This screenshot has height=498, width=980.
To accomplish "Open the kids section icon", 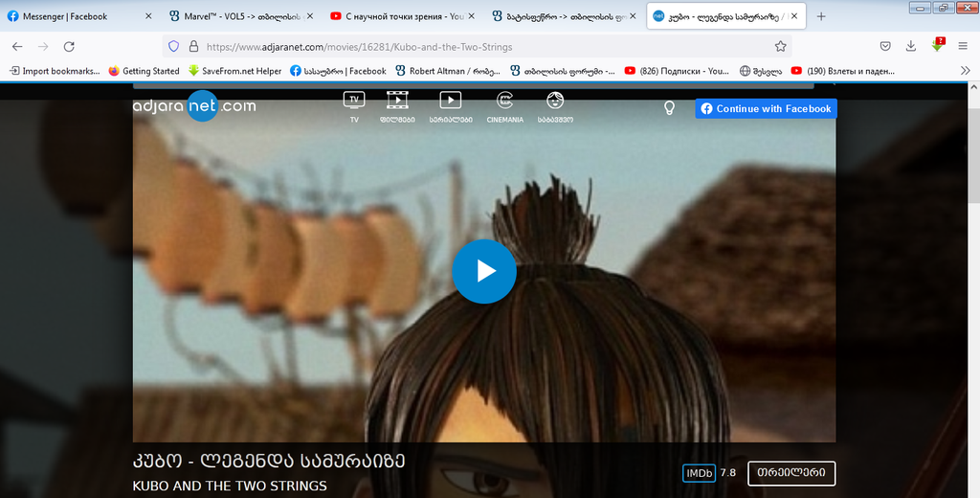I will click(x=554, y=107).
